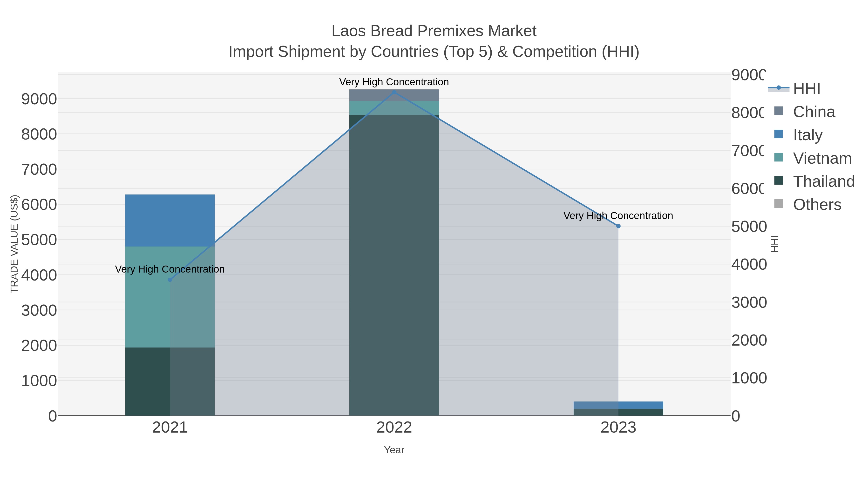Image resolution: width=868 pixels, height=488 pixels.
Task: Toggle the China legend entry
Action: pos(805,112)
